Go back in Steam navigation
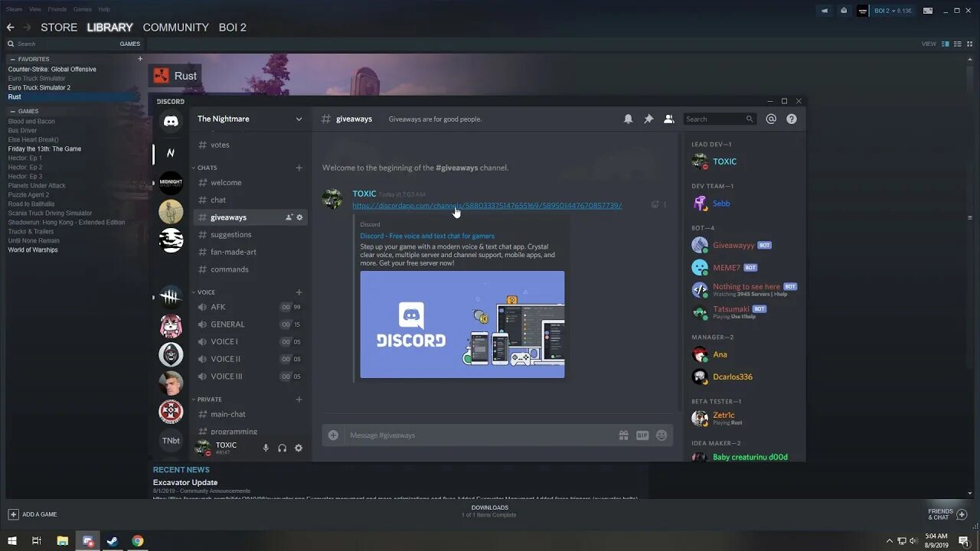 point(11,27)
